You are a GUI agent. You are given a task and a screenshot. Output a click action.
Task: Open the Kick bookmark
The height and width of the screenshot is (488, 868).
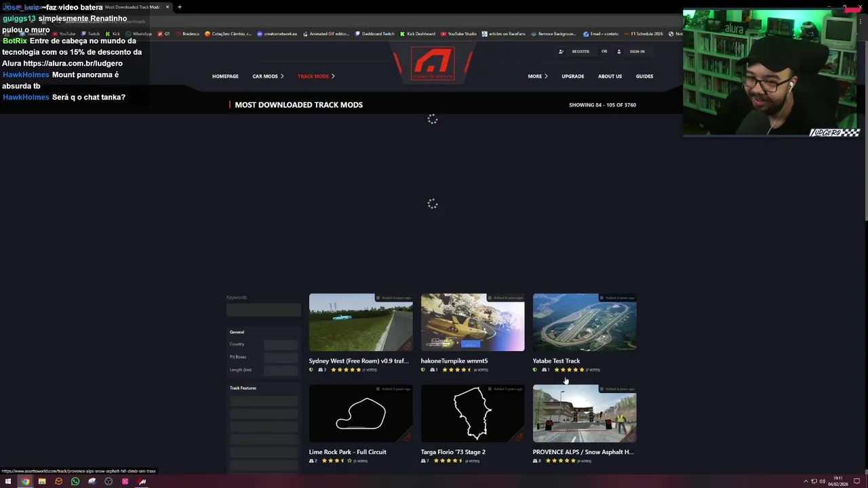[x=113, y=34]
